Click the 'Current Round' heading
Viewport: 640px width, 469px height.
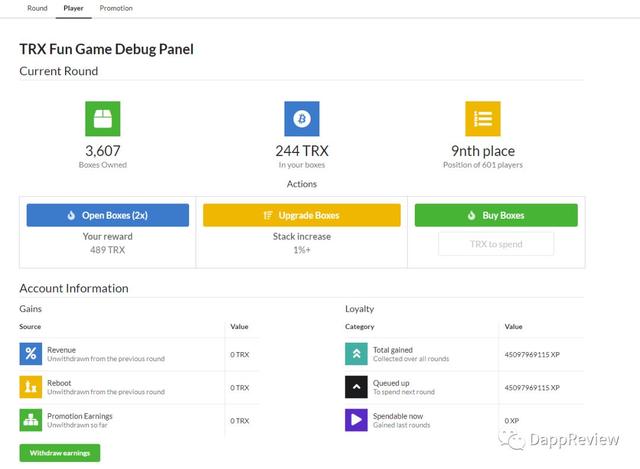click(x=59, y=71)
